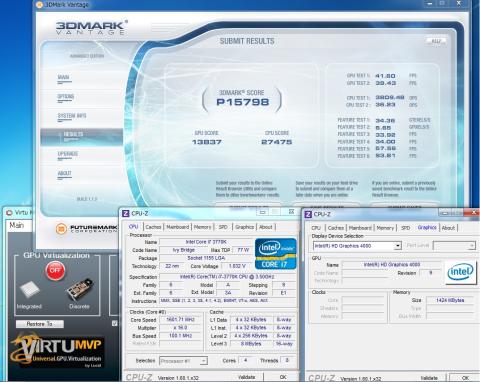Click the GPU score value 13837
This screenshot has height=382, width=480.
click(x=207, y=142)
